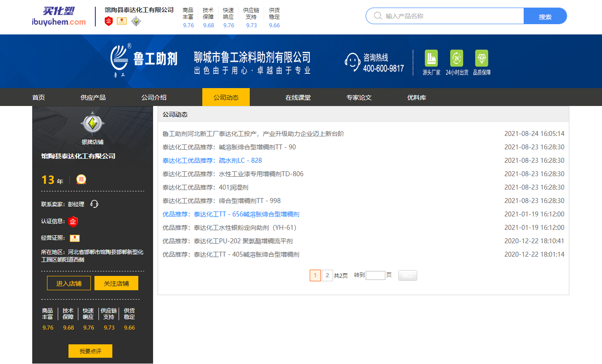The height and width of the screenshot is (364, 602).
Task: Click the 2020-12-22 18:01:14 timestamp
Action: click(x=534, y=254)
